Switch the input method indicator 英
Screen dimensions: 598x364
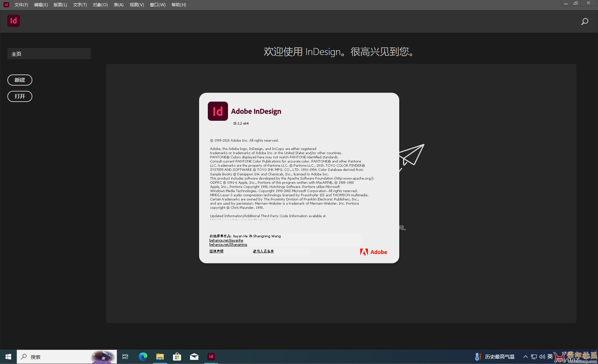point(550,356)
